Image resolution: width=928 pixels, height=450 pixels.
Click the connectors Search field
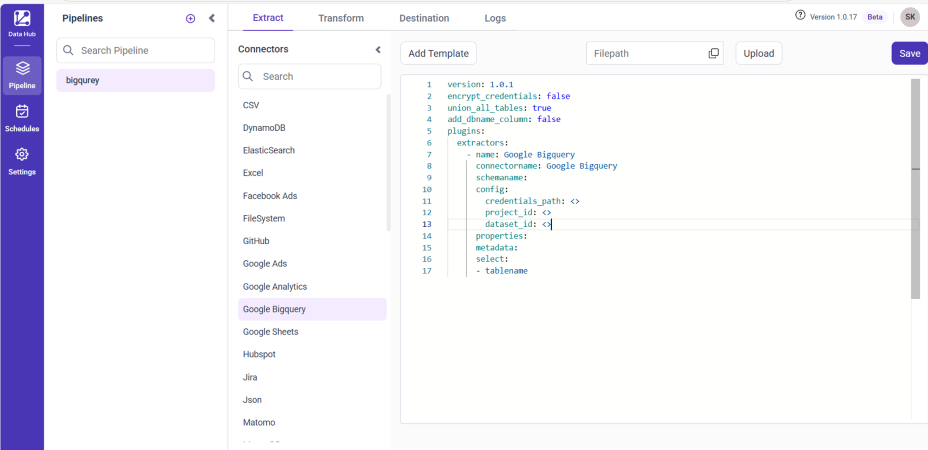(x=310, y=76)
